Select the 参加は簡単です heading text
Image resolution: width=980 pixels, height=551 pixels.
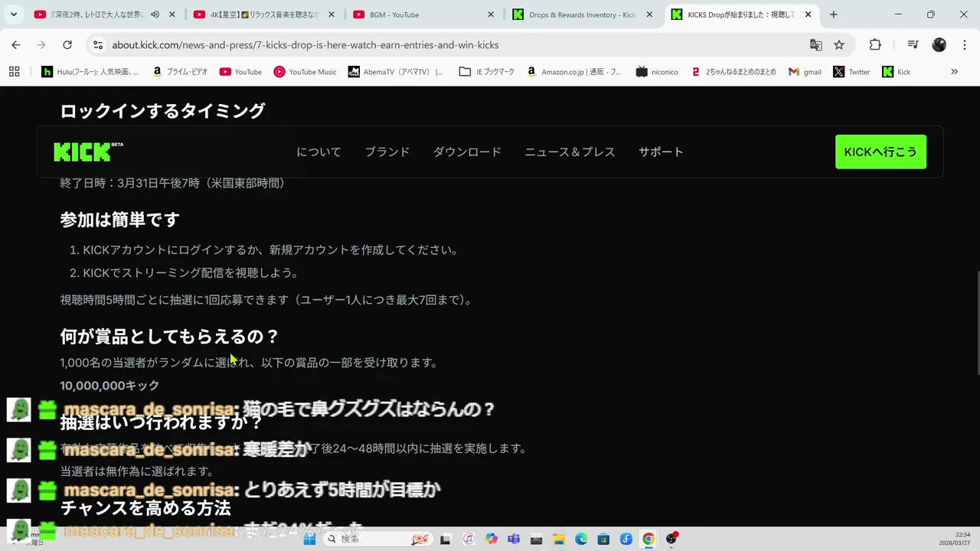(x=120, y=220)
